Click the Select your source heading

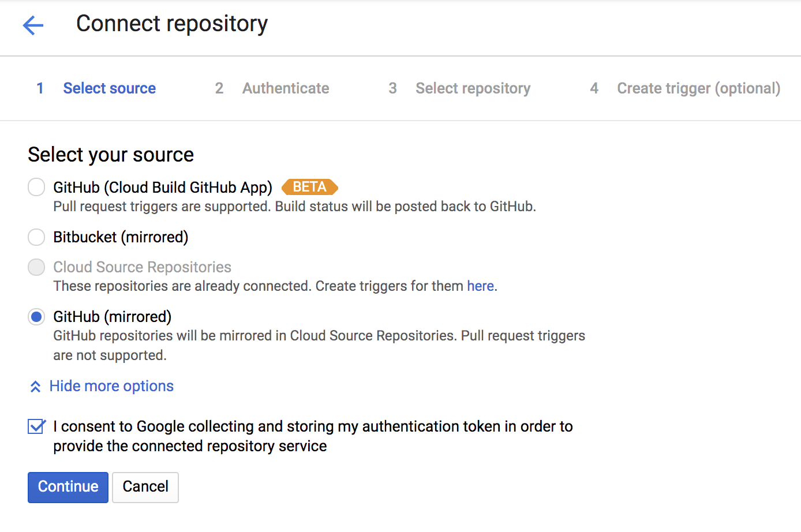pos(111,155)
